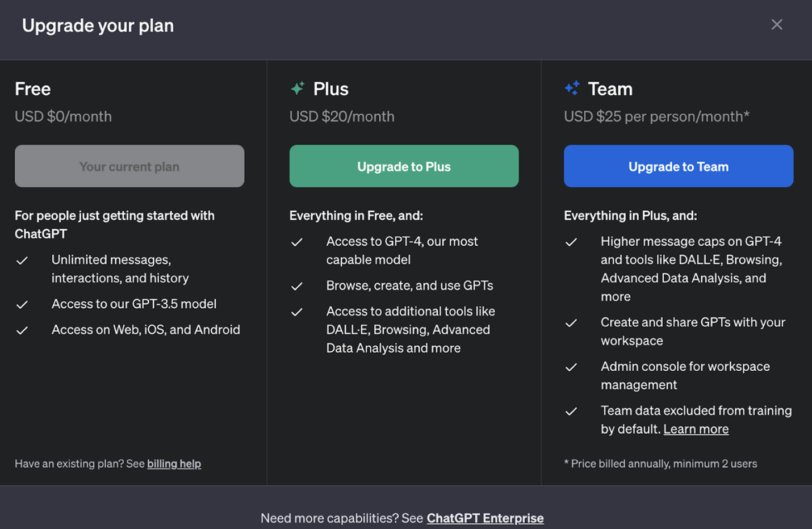Screen dimensions: 812x529
Task: Click the greyed Your current plan button
Action: coord(129,166)
